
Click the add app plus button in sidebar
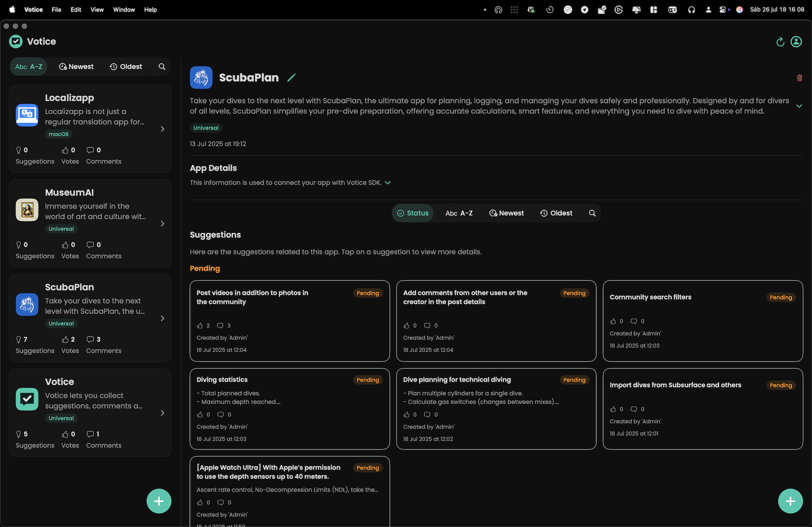click(x=159, y=501)
